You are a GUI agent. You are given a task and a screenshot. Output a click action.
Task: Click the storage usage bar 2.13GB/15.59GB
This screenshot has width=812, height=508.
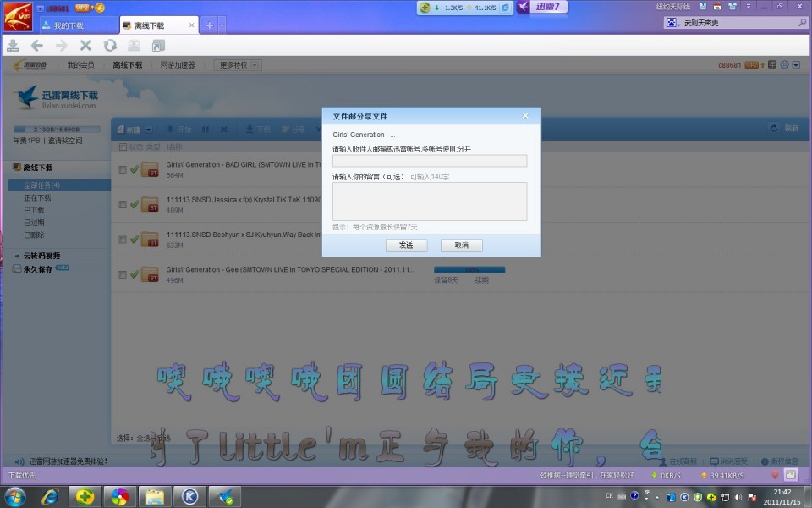(x=57, y=129)
